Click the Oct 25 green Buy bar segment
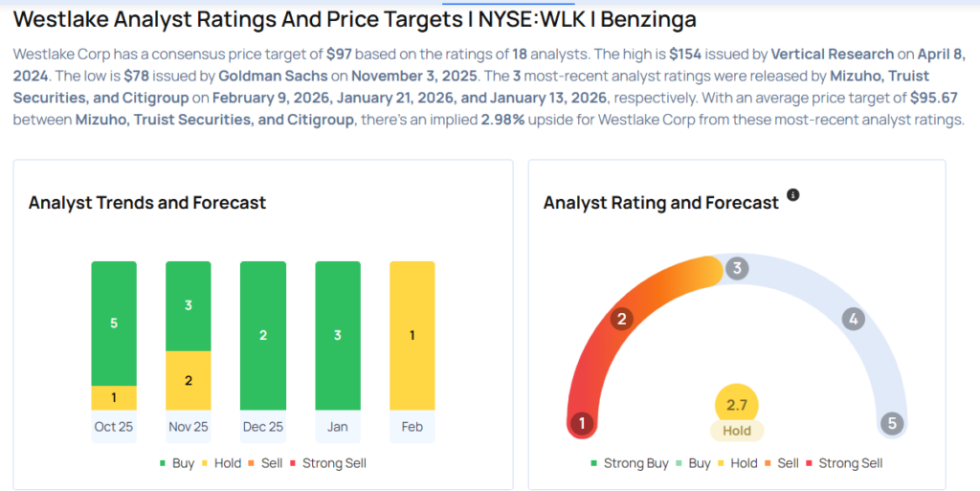 coord(114,323)
